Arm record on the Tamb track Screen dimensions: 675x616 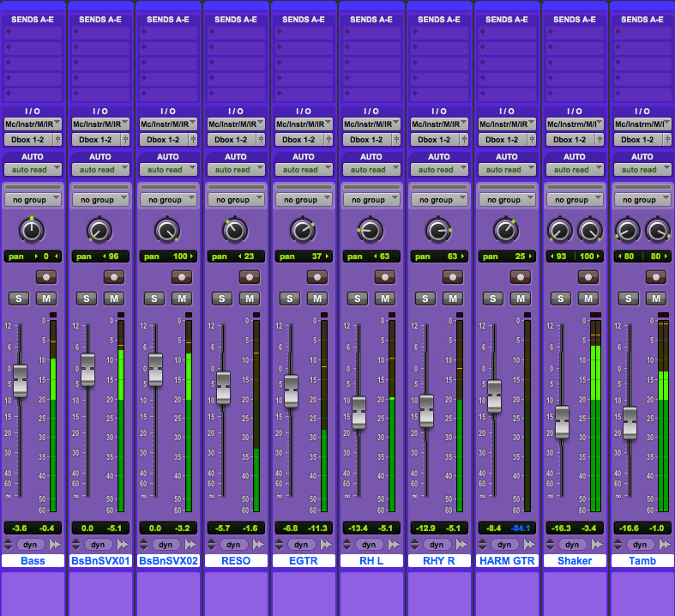pyautogui.click(x=656, y=277)
